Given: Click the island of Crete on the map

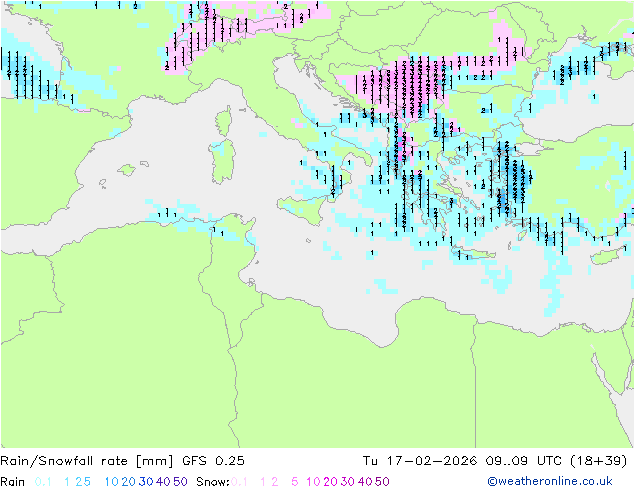Looking at the screenshot, I should (473, 253).
